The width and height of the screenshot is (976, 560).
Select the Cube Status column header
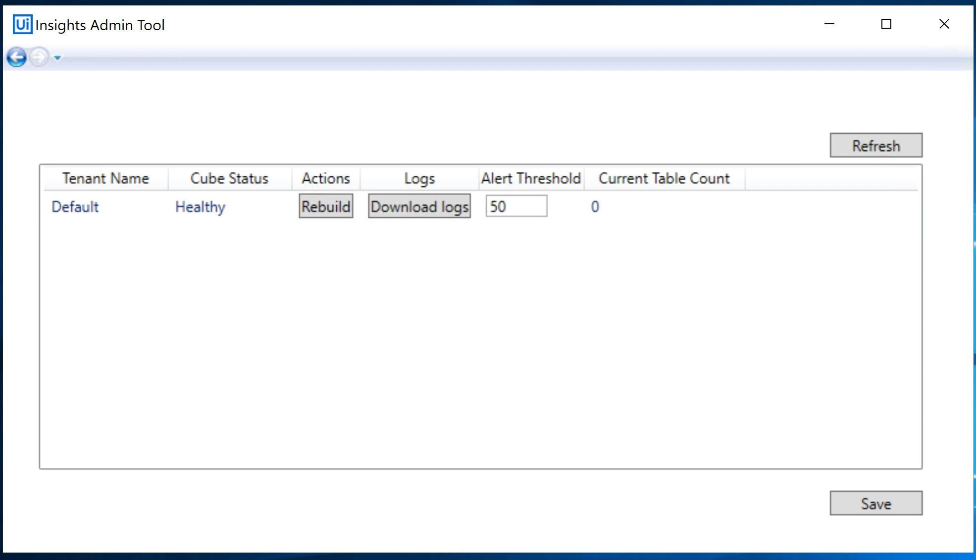point(229,178)
